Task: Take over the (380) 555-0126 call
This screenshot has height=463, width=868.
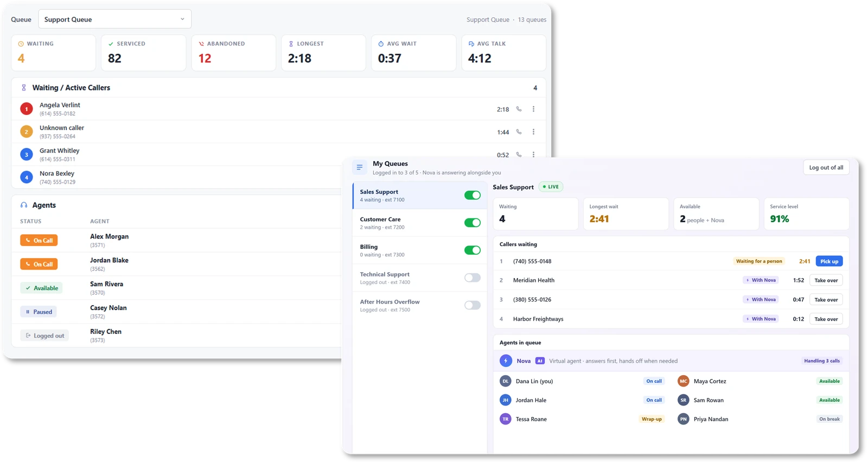Action: click(826, 300)
